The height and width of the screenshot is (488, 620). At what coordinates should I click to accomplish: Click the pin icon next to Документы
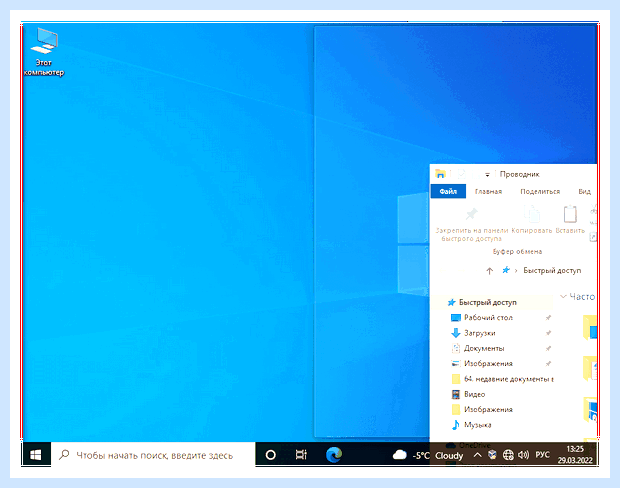click(x=548, y=348)
